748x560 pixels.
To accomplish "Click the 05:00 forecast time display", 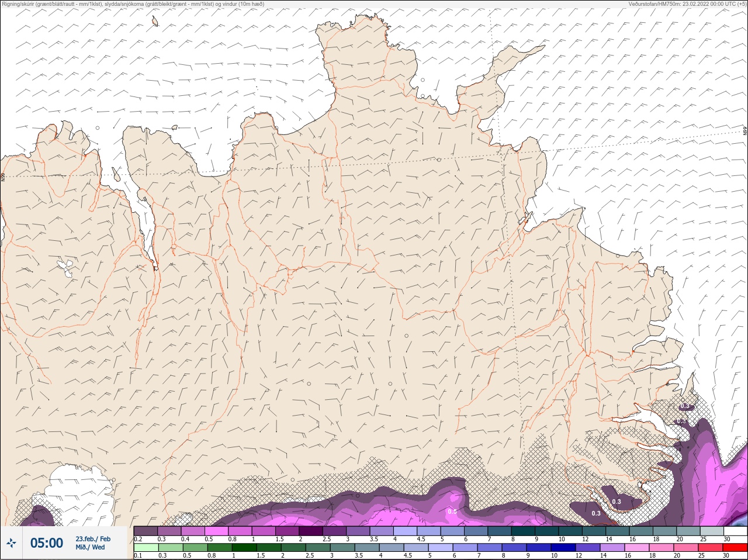I will tap(47, 543).
